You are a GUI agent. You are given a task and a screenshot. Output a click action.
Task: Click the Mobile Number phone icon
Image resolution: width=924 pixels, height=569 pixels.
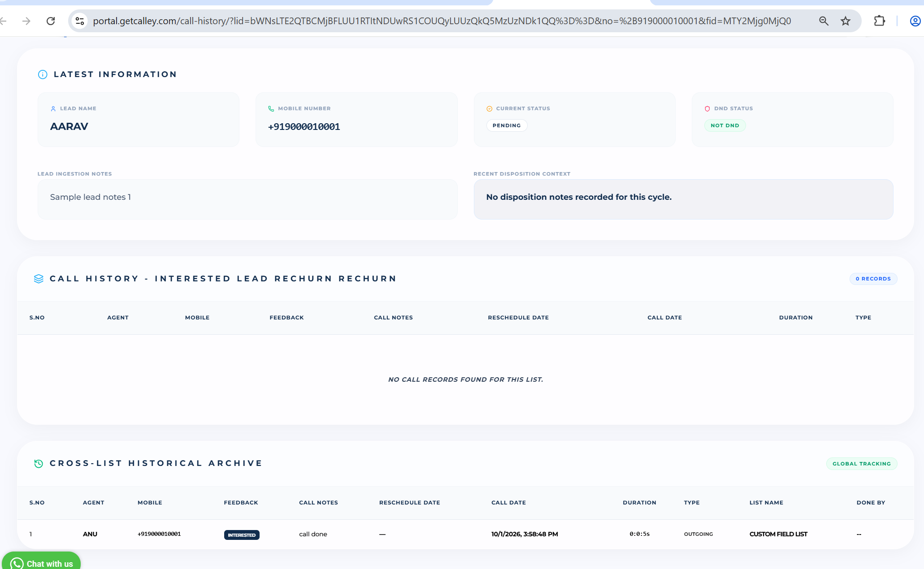click(271, 109)
